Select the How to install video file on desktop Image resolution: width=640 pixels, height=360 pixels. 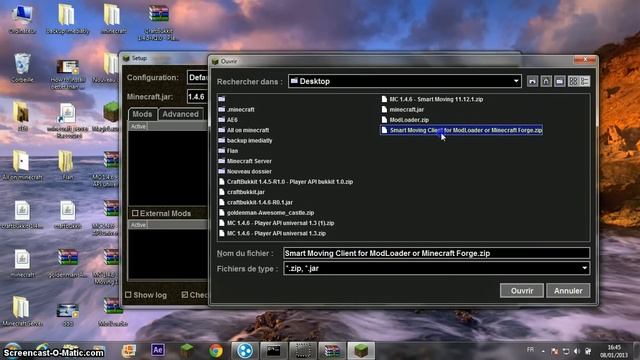point(68,74)
